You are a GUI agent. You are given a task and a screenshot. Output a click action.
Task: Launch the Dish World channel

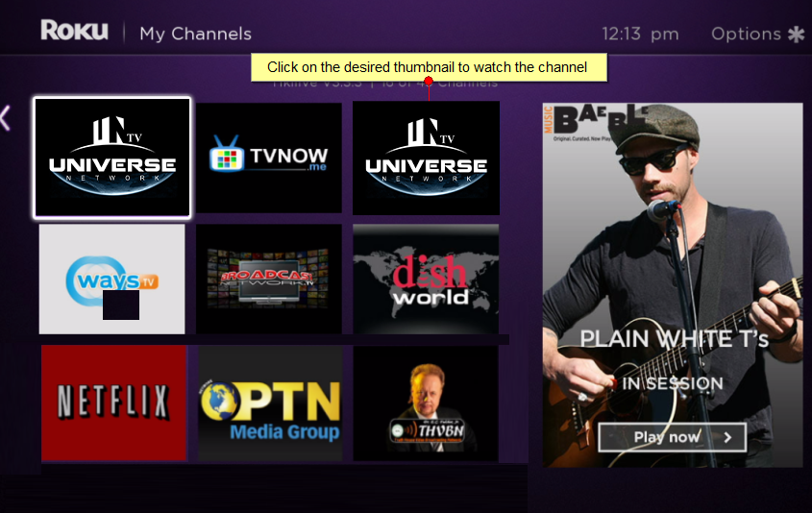(x=426, y=279)
